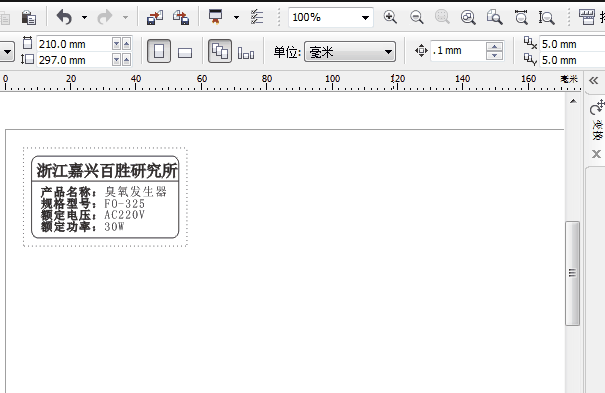Click the page width icon beside 210.0 mm
Image resolution: width=605 pixels, height=393 pixels.
coord(27,43)
